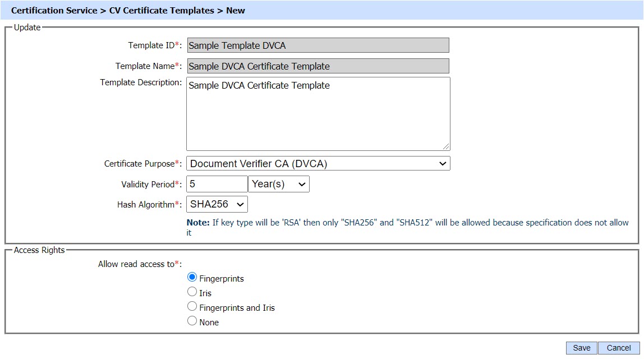Select the Fingerprints radio button

pos(192,278)
